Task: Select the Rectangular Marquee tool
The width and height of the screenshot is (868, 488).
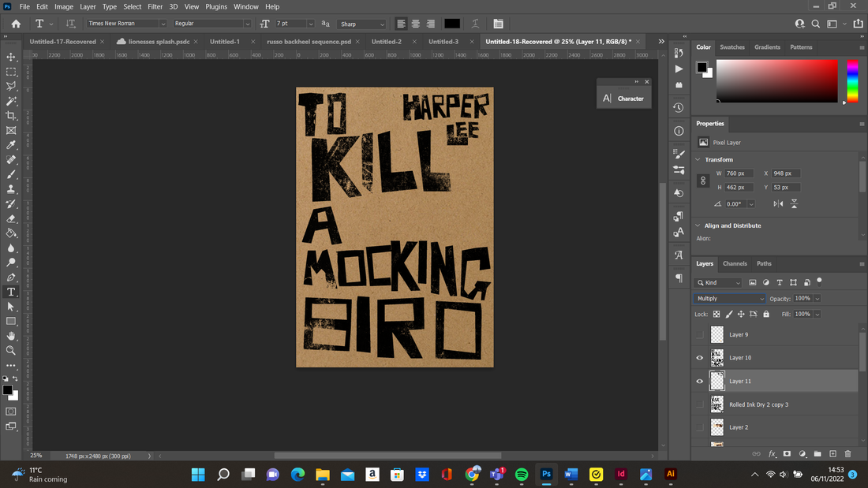Action: [x=11, y=72]
